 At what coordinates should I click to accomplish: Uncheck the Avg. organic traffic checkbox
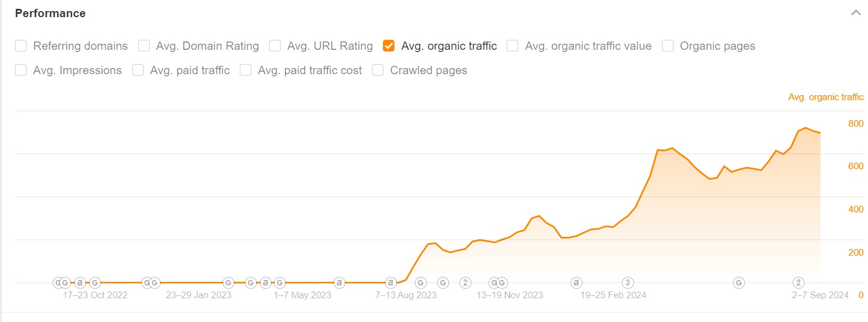pyautogui.click(x=389, y=46)
